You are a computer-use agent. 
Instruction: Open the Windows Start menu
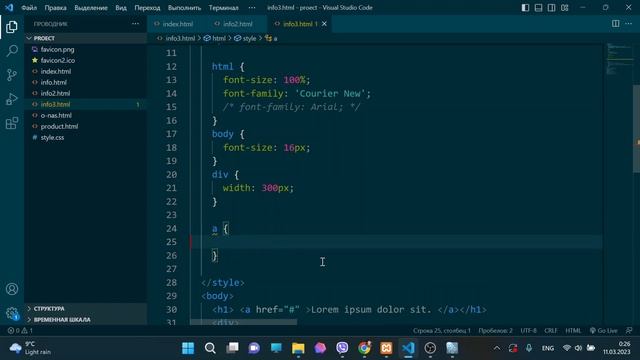pos(188,348)
